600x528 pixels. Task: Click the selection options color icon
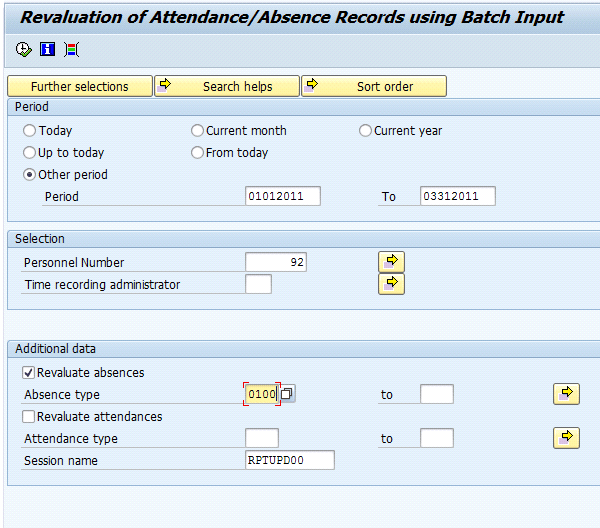coord(71,50)
